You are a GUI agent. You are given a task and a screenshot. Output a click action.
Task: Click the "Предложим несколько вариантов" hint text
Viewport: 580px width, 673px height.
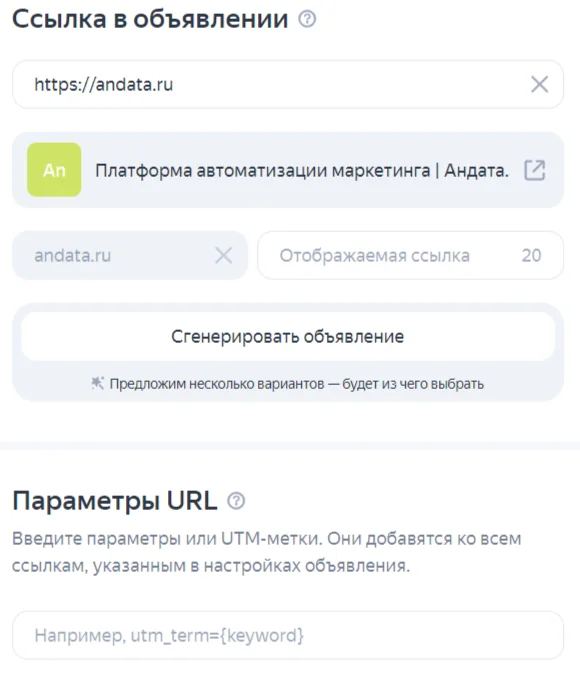(297, 384)
